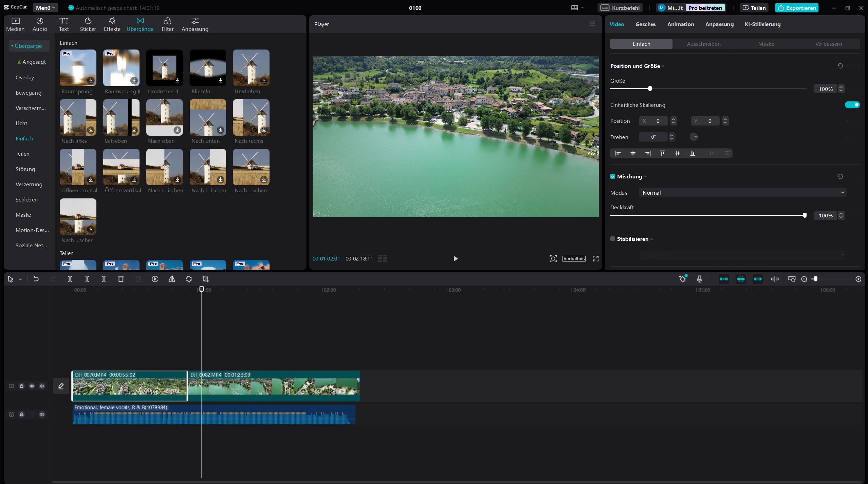Open the Modus Normal dropdown
The width and height of the screenshot is (868, 484).
(x=742, y=193)
